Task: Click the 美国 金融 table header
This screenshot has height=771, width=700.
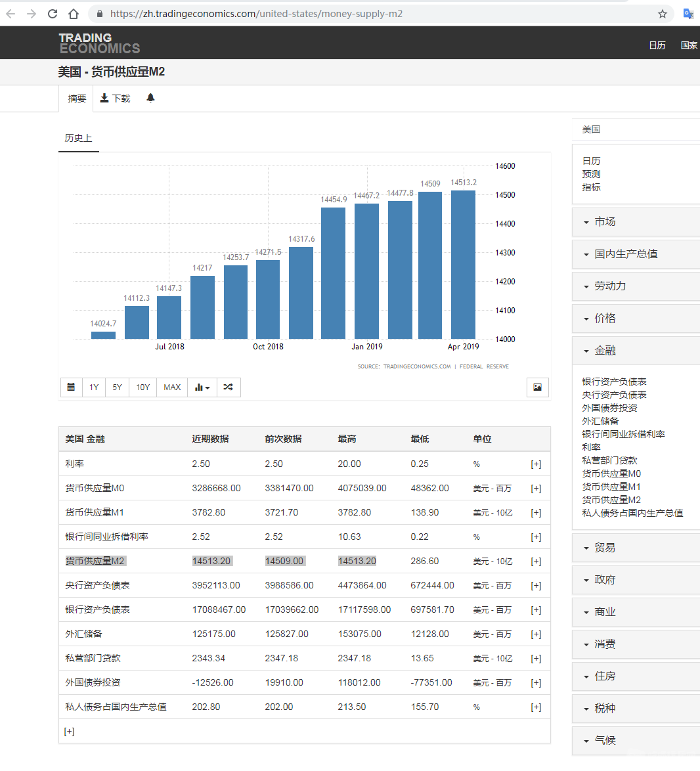Action: tap(85, 439)
